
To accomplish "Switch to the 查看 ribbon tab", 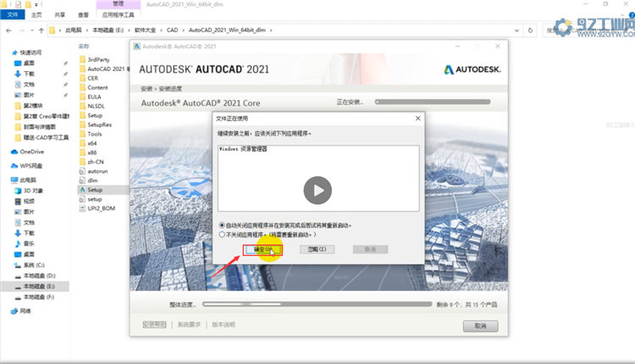I will click(84, 14).
